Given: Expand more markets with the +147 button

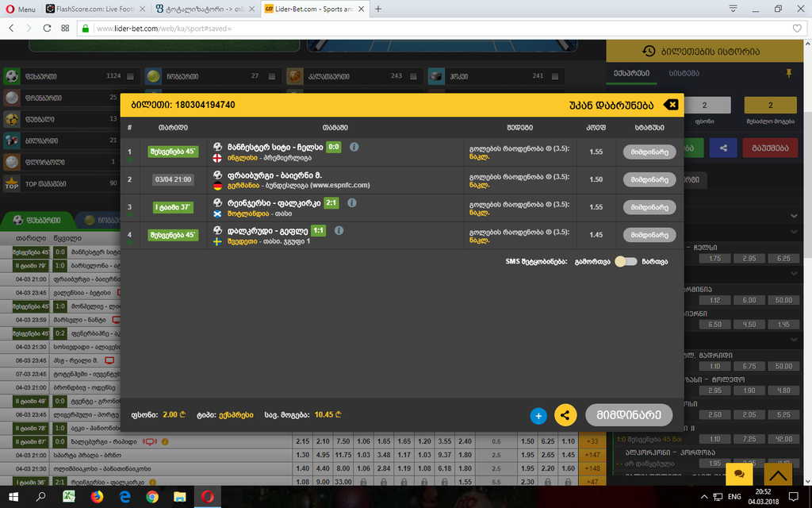Looking at the screenshot, I should point(592,455).
